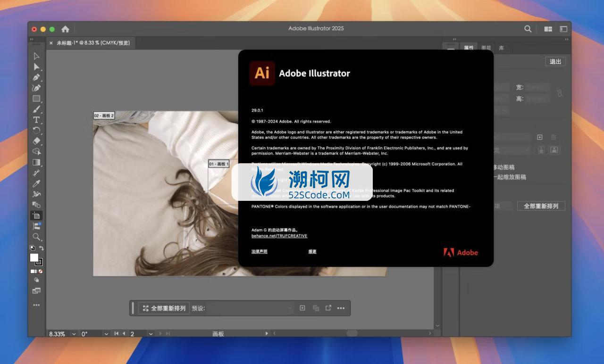Select the Type tool

(36, 120)
